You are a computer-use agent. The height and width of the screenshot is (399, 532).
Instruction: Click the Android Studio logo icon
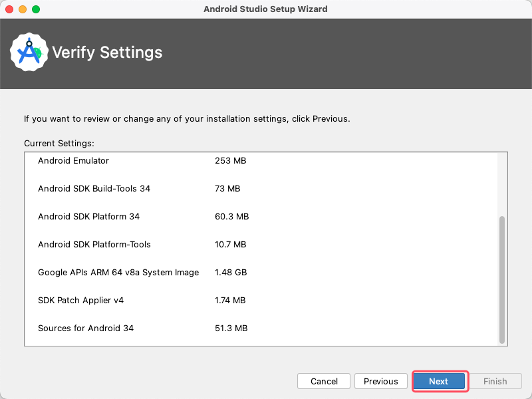pyautogui.click(x=29, y=53)
